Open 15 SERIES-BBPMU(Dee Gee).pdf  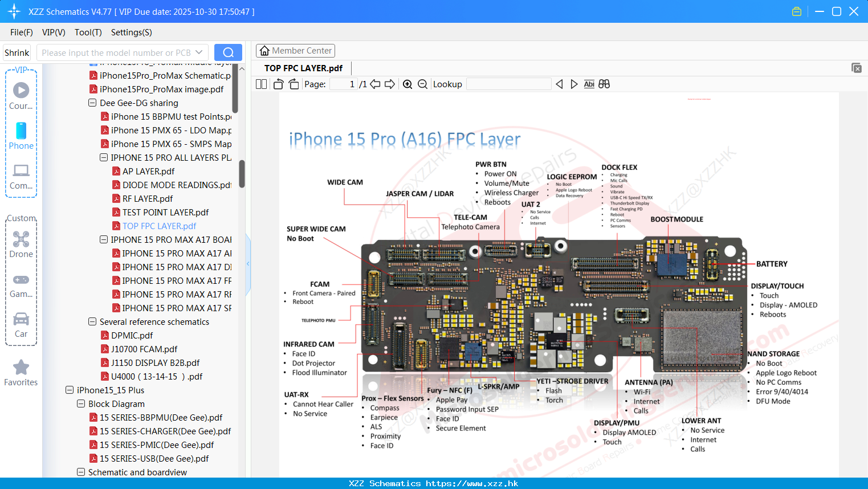coord(161,417)
